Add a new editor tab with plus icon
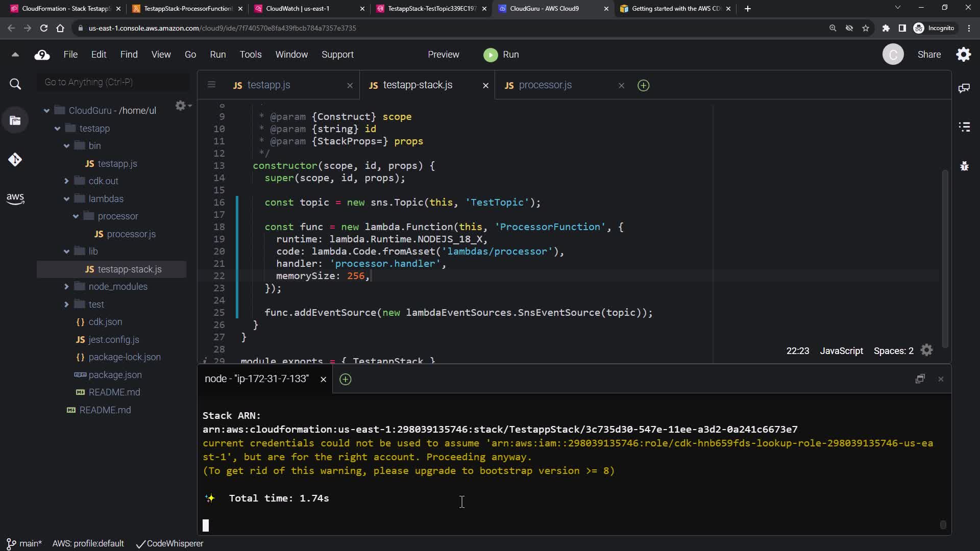Viewport: 980px width, 551px height. [x=643, y=86]
